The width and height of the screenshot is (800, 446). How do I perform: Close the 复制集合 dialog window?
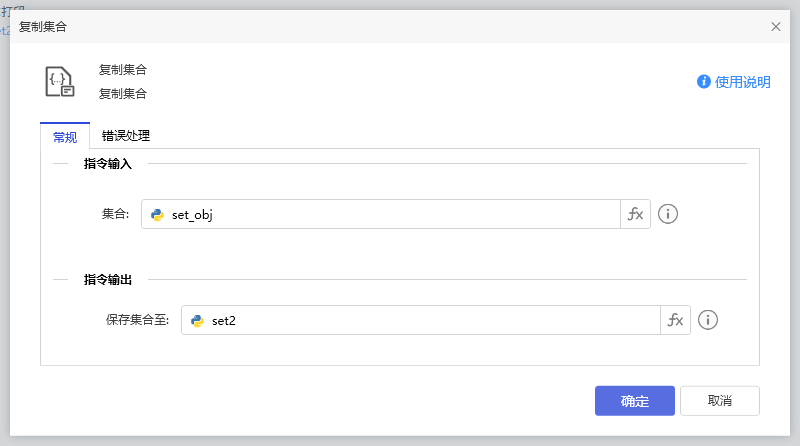click(776, 27)
